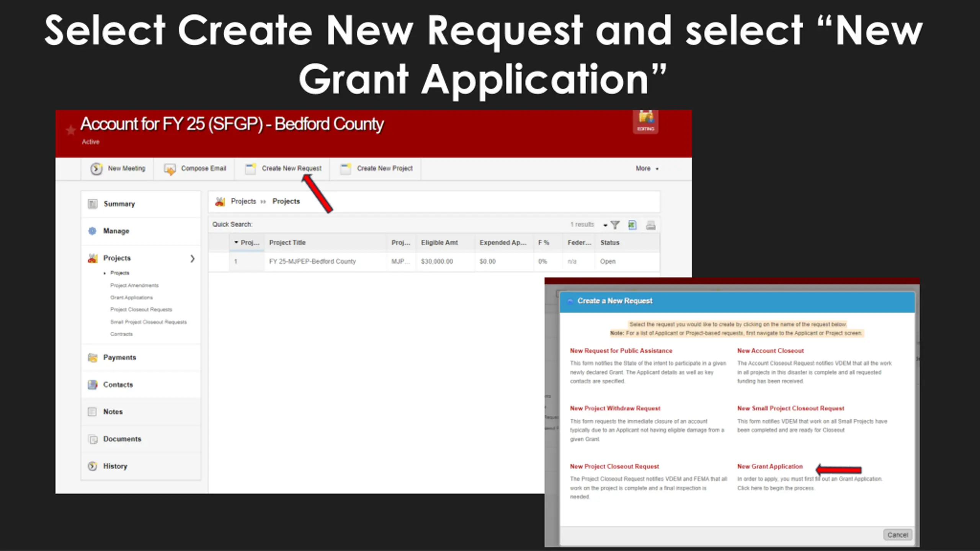Click New Request for Public Assistance link
Screen dimensions: 980x551
coord(621,350)
